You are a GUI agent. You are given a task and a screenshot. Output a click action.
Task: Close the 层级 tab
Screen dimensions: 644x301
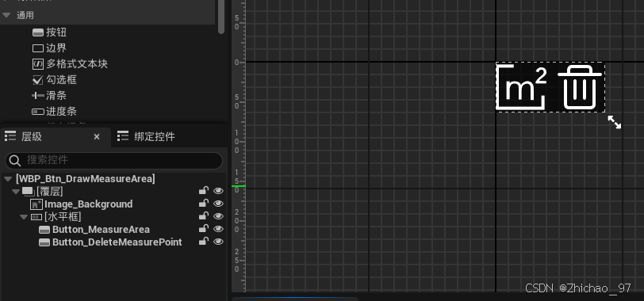pos(97,136)
